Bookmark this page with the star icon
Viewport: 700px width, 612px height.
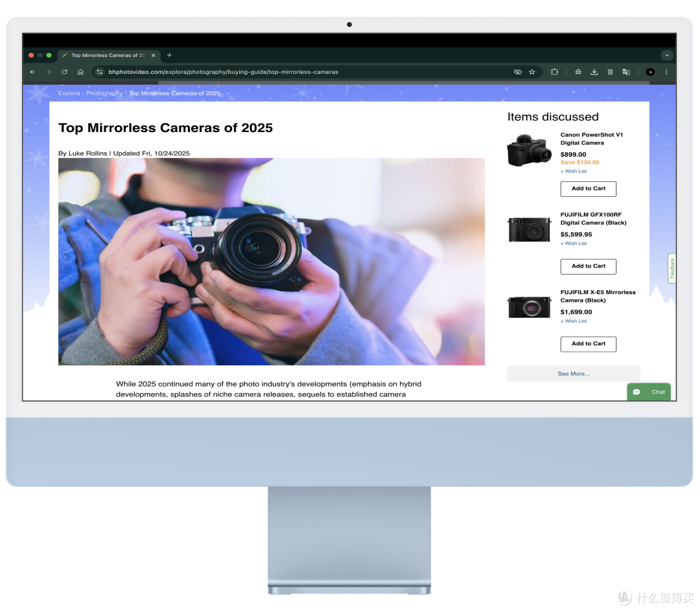532,72
